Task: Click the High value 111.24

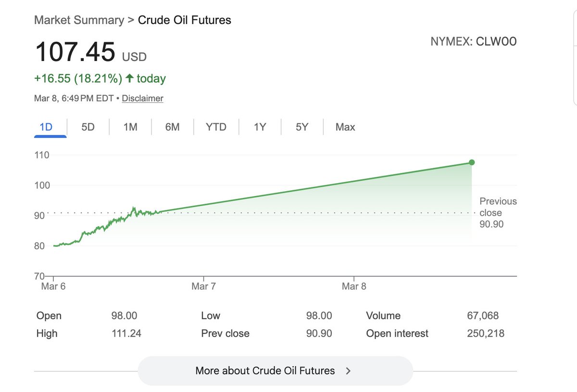Action: 126,333
